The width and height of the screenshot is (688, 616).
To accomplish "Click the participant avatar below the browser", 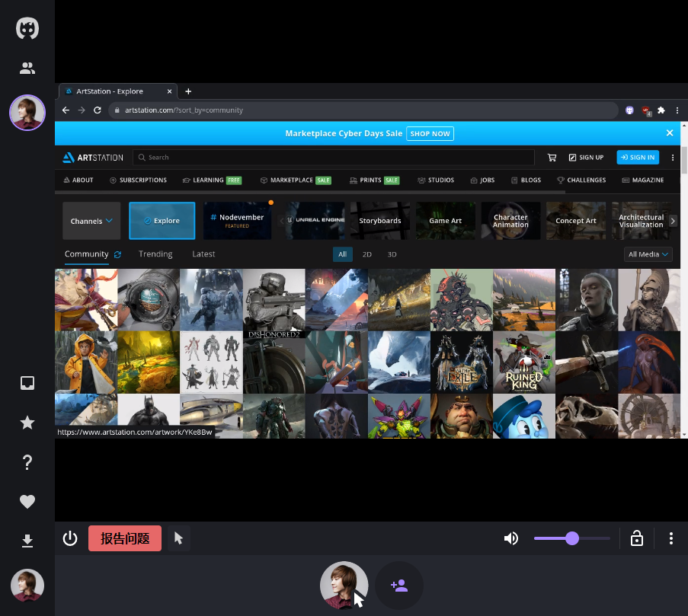I will (x=344, y=586).
